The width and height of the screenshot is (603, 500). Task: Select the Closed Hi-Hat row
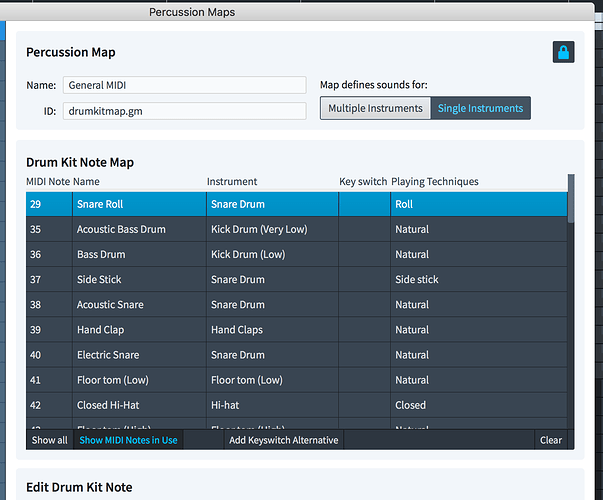point(297,405)
